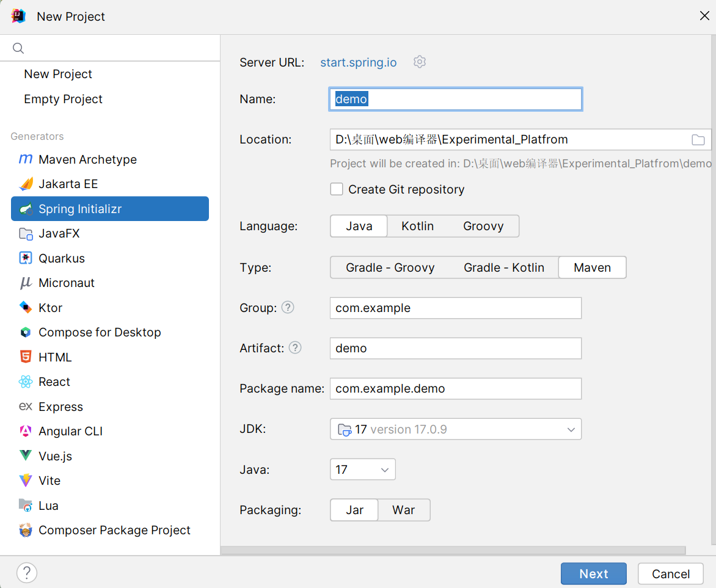Click the Group help question mark icon

tap(288, 308)
